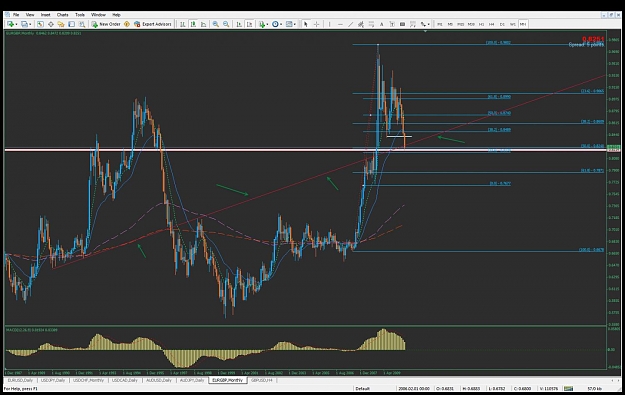Toggle the Auto Scroll icon
This screenshot has height=395, width=625.
tap(239, 24)
